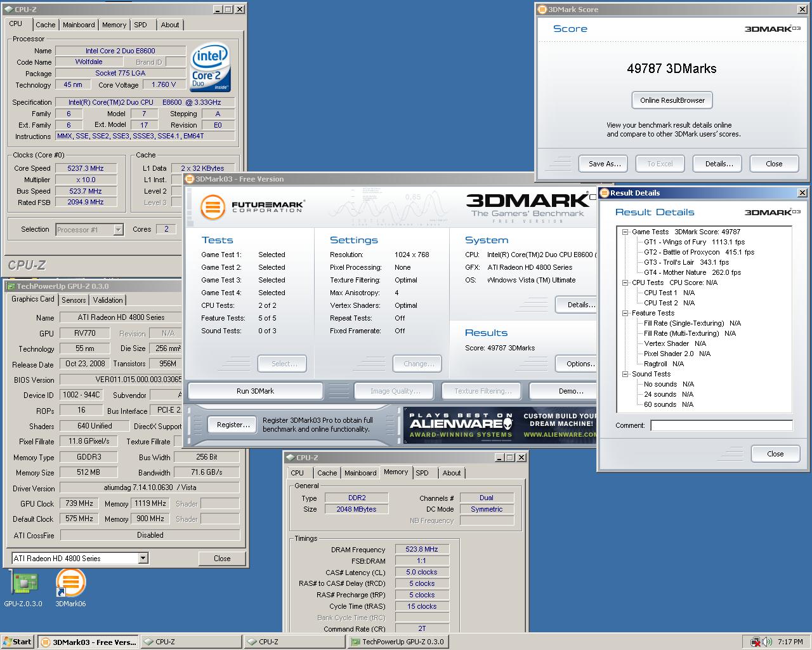Click Close button in GPU-Z window

[x=222, y=559]
